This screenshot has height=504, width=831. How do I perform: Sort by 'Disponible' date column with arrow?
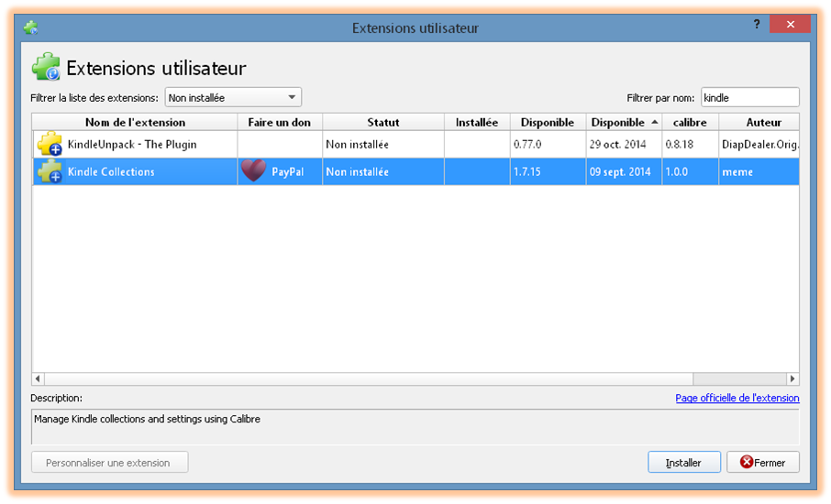624,122
